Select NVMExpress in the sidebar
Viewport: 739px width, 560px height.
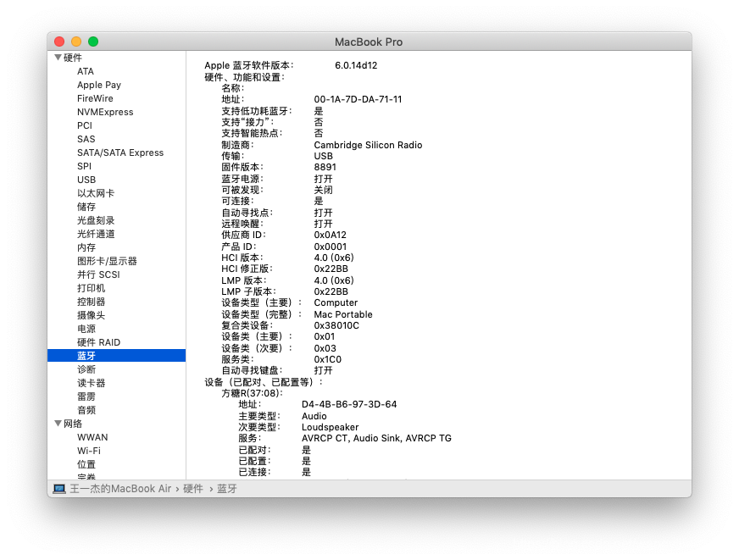[105, 112]
